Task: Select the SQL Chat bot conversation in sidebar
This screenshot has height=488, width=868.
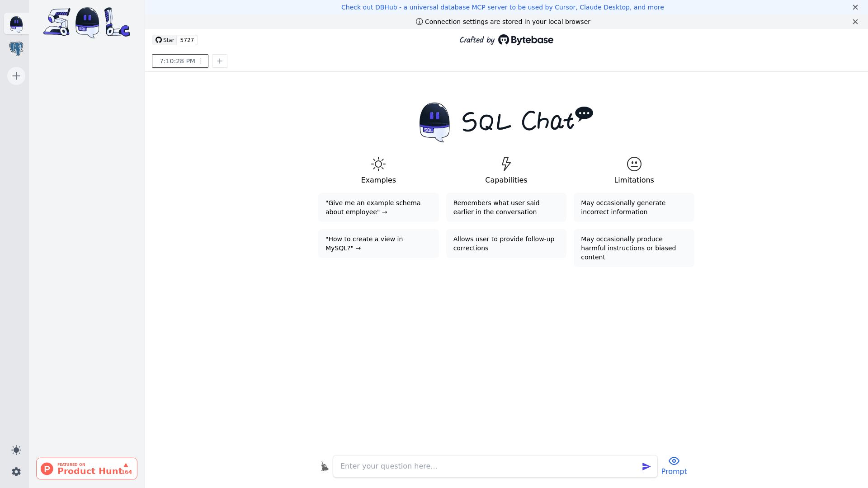Action: tap(16, 24)
